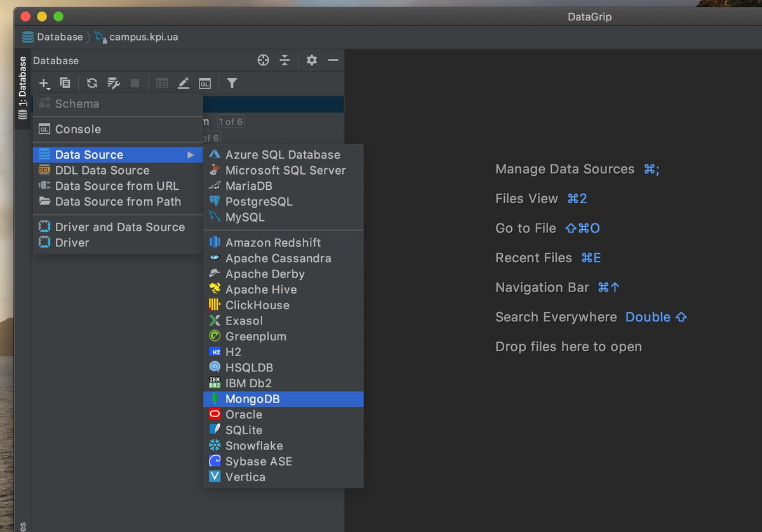The image size is (762, 532).
Task: Choose Oracle data source
Action: 283,415
